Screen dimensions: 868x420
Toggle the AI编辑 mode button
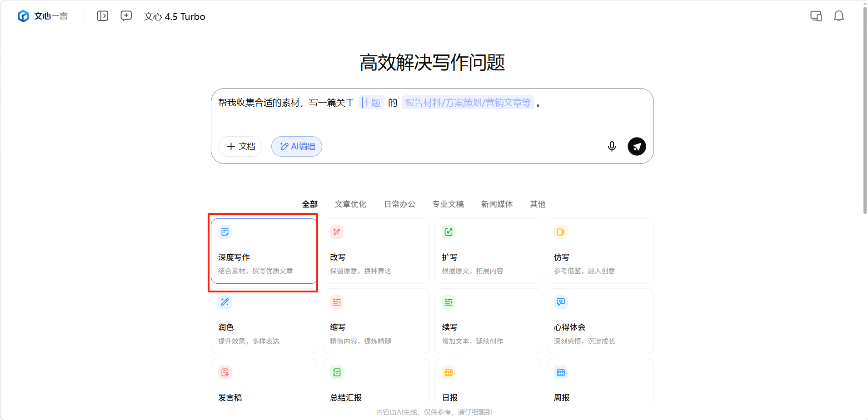click(297, 146)
